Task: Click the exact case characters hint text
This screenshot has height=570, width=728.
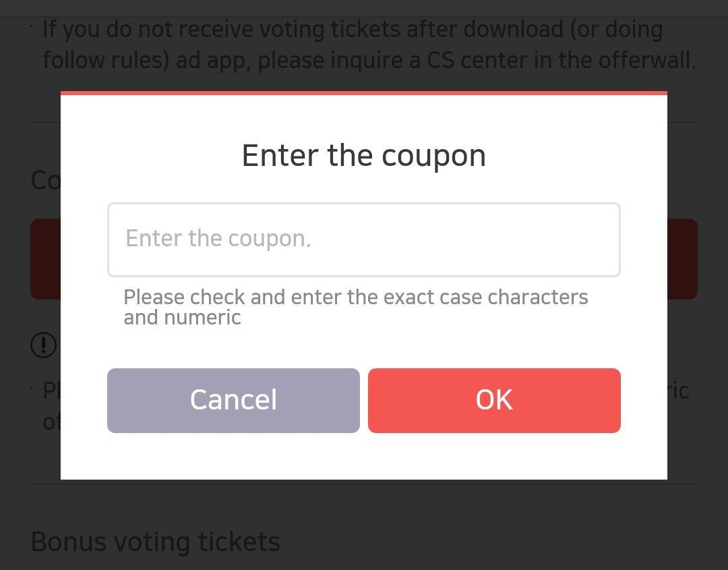Action: pos(355,307)
